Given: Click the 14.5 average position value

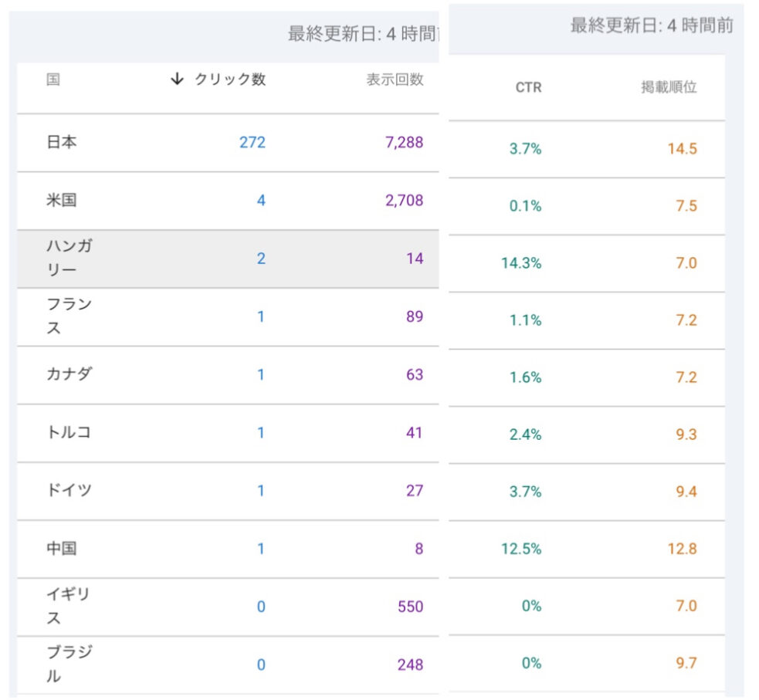Looking at the screenshot, I should tap(682, 149).
